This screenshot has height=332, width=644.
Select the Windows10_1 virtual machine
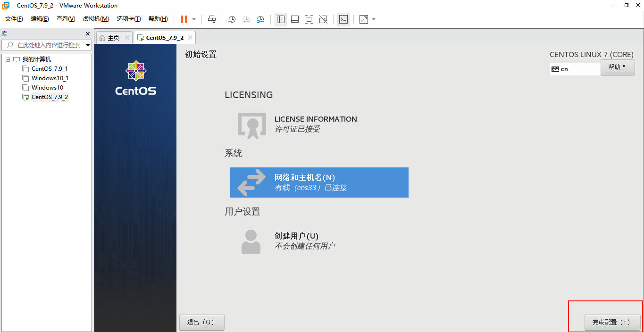(x=49, y=78)
